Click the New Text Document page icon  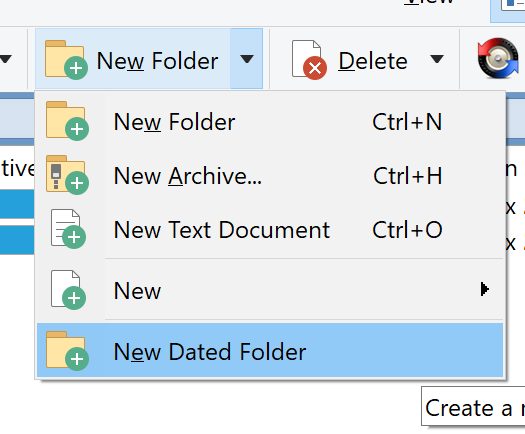[x=68, y=229]
